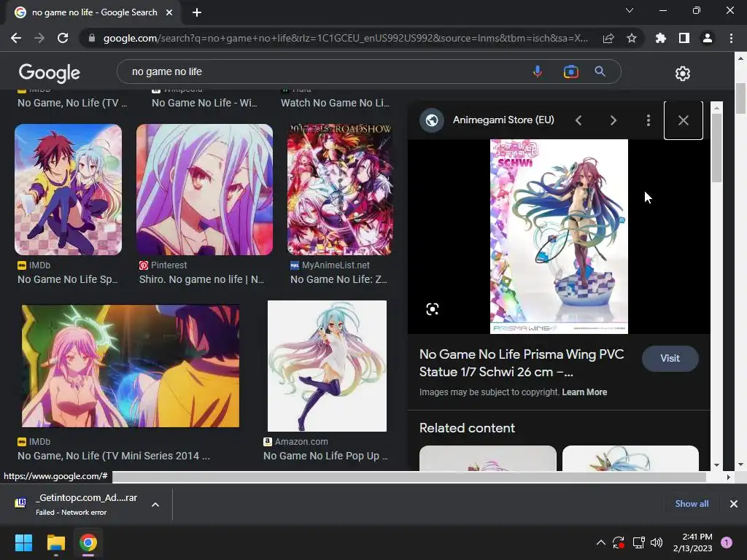This screenshot has width=747, height=560.
Task: Open a new tab with plus
Action: (x=197, y=12)
